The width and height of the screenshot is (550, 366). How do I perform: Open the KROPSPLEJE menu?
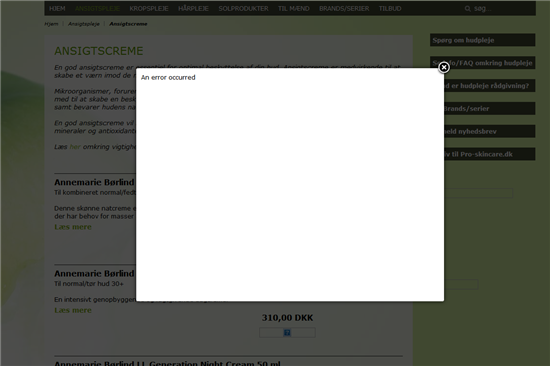point(149,8)
